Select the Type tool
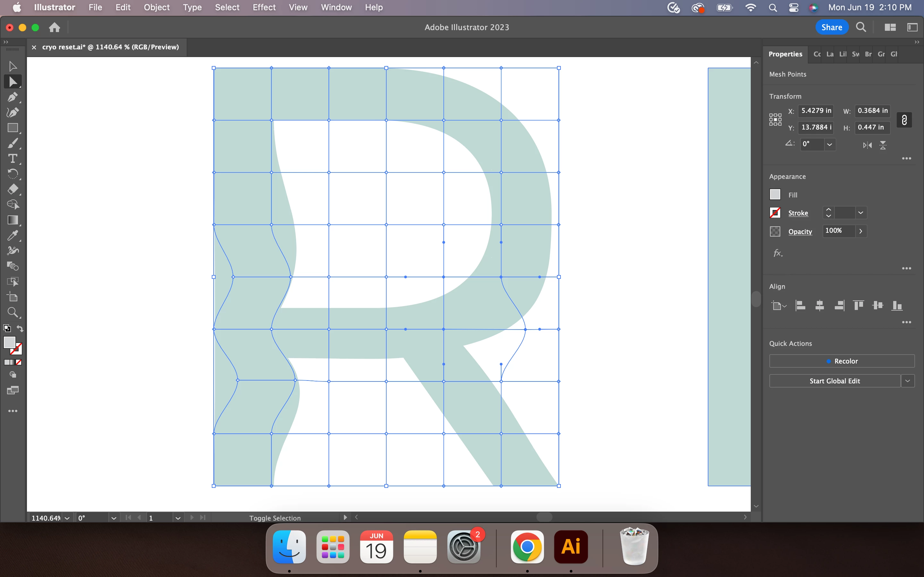Image resolution: width=924 pixels, height=577 pixels. click(12, 158)
